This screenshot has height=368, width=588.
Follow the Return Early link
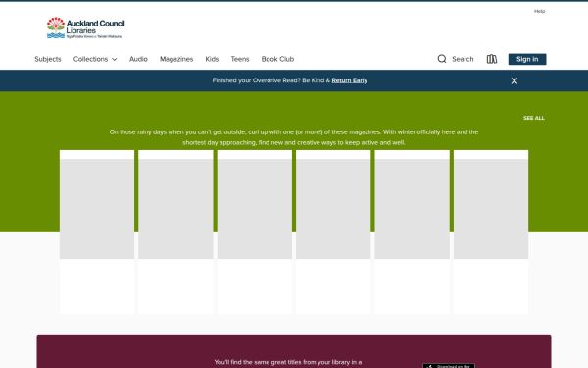tap(349, 80)
